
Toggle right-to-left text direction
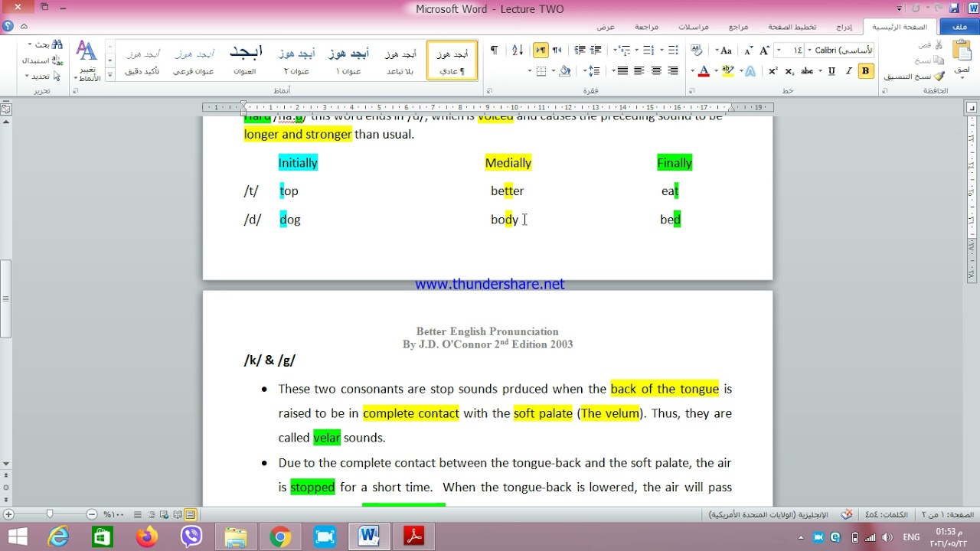click(x=557, y=50)
